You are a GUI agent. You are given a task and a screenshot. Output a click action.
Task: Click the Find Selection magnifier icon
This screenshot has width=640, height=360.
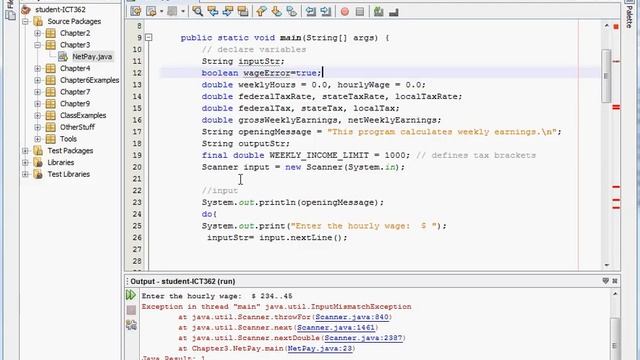tap(198, 11)
